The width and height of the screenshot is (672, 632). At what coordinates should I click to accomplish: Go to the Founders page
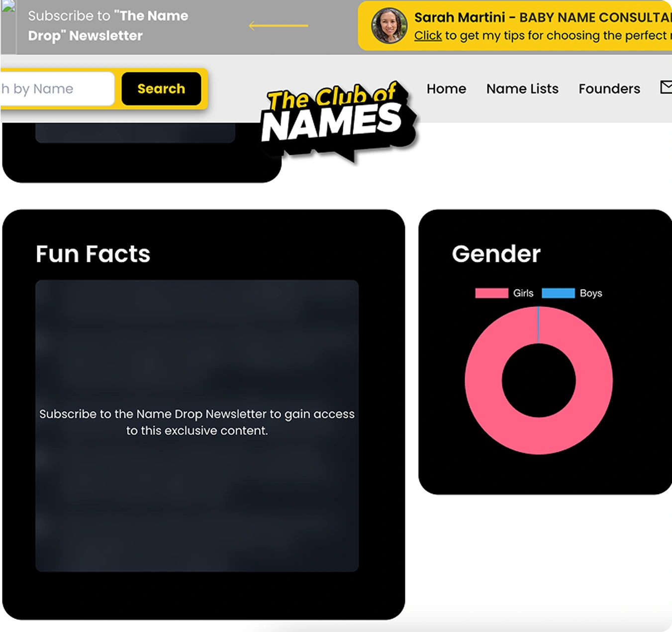click(609, 89)
